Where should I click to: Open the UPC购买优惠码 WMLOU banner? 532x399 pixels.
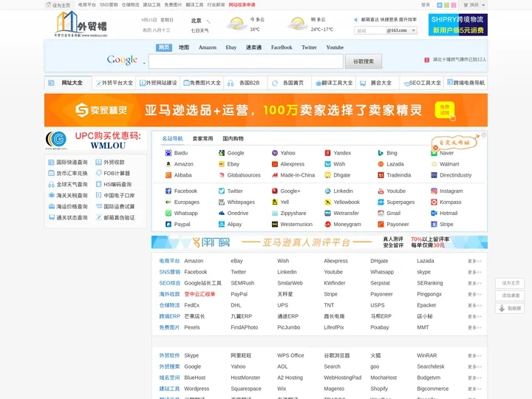(95, 140)
